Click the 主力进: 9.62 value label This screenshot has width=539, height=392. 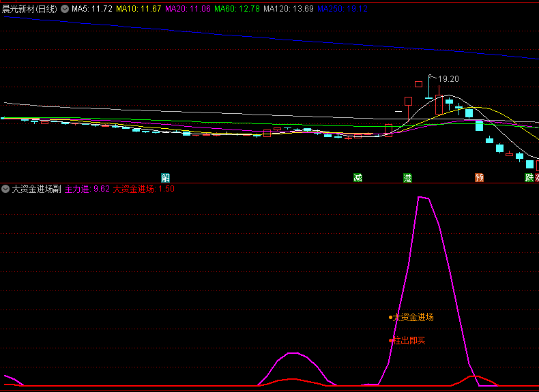coord(87,189)
